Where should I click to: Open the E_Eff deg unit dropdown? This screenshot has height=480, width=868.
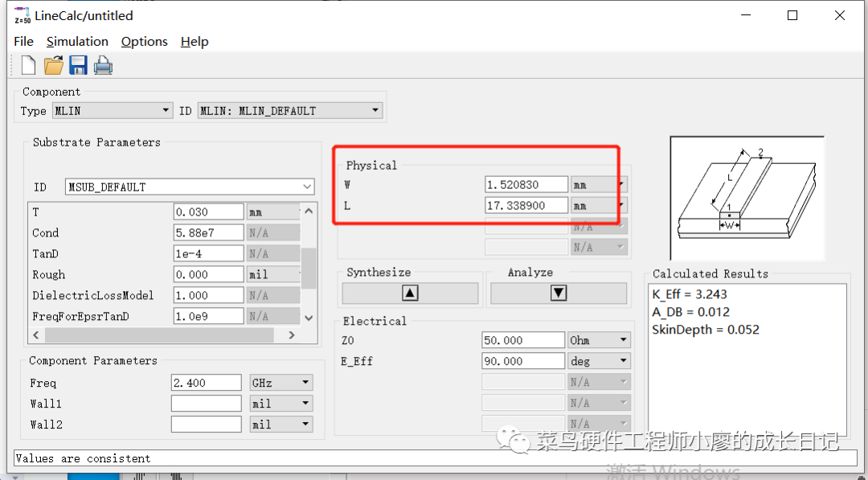tap(600, 361)
